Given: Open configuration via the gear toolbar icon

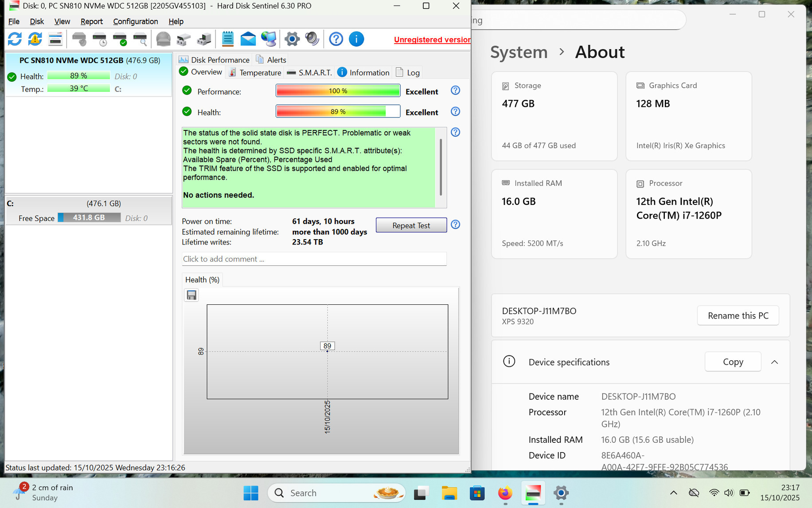Looking at the screenshot, I should (292, 39).
